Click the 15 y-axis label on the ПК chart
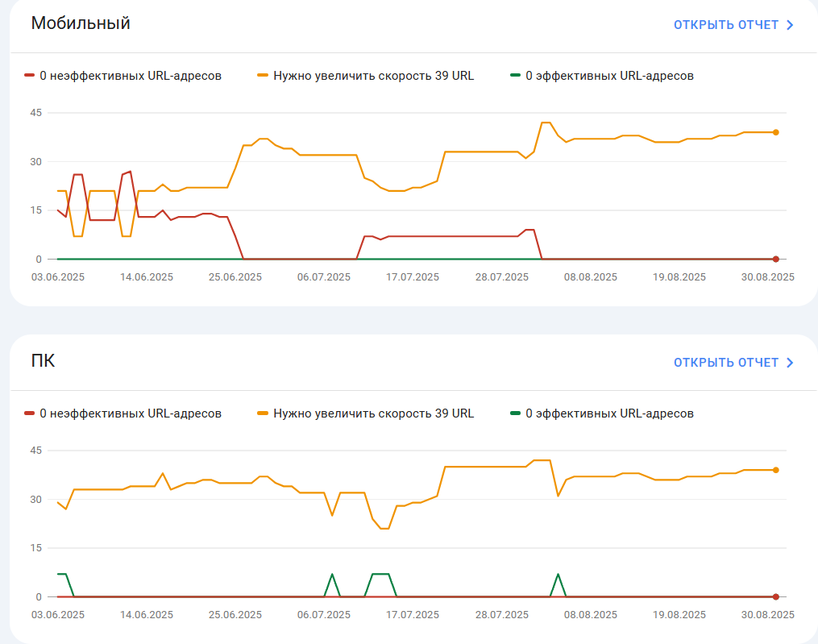The width and height of the screenshot is (818, 644). pyautogui.click(x=36, y=548)
